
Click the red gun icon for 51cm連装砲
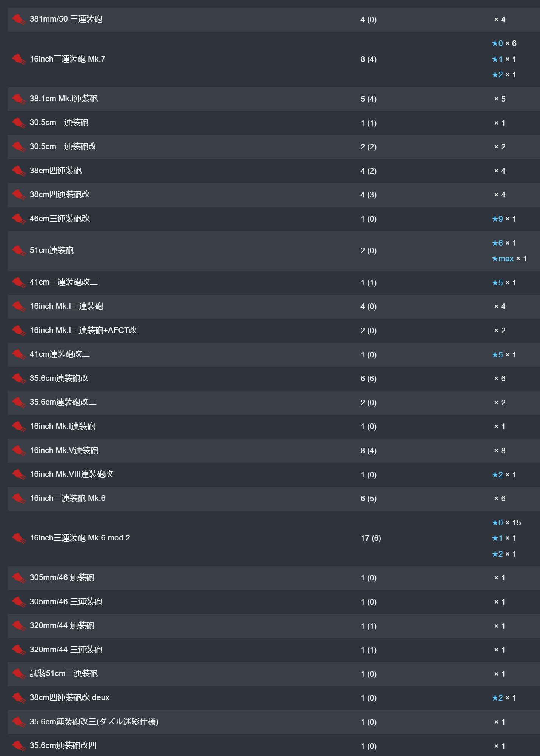click(x=18, y=251)
